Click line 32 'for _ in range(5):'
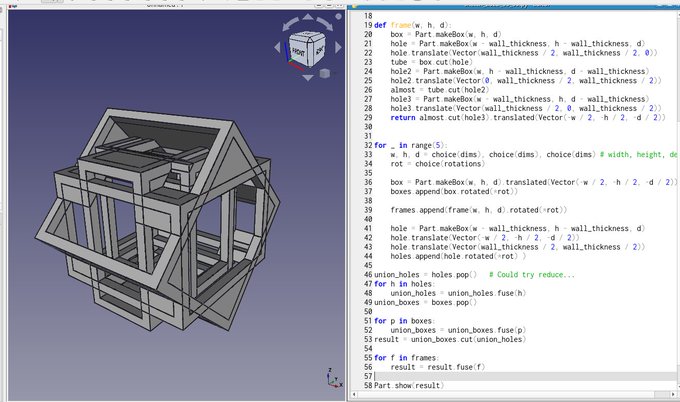The height and width of the screenshot is (402, 680). coord(410,145)
